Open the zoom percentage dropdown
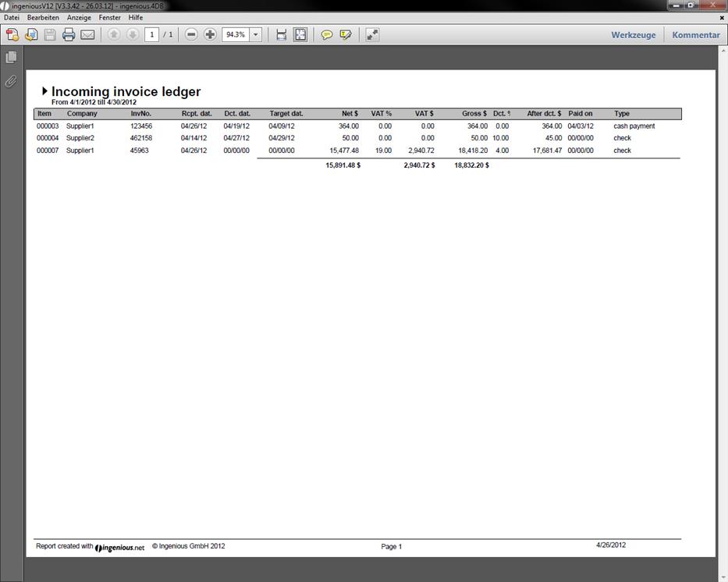Screen dimensions: 728x582 255,34
